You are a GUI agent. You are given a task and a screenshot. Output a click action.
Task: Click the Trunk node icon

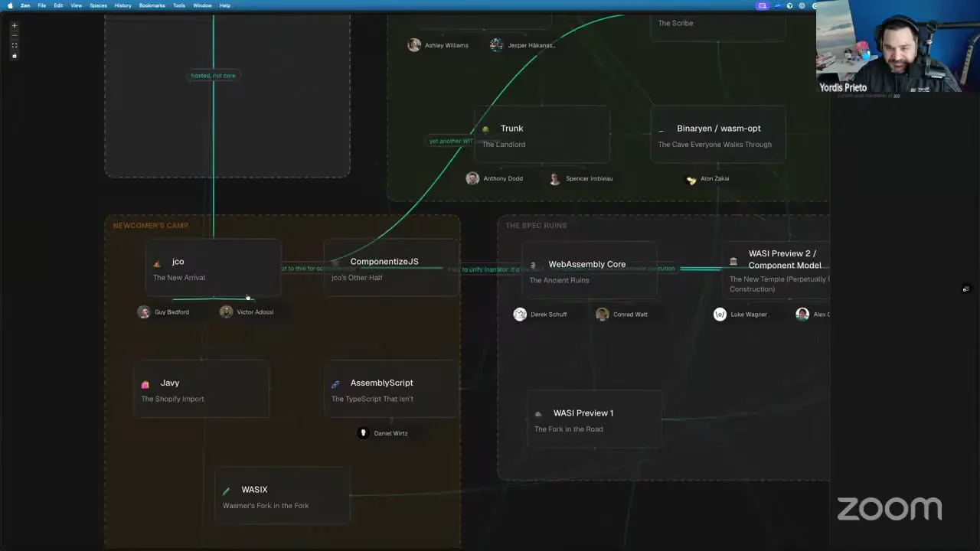[x=485, y=130]
